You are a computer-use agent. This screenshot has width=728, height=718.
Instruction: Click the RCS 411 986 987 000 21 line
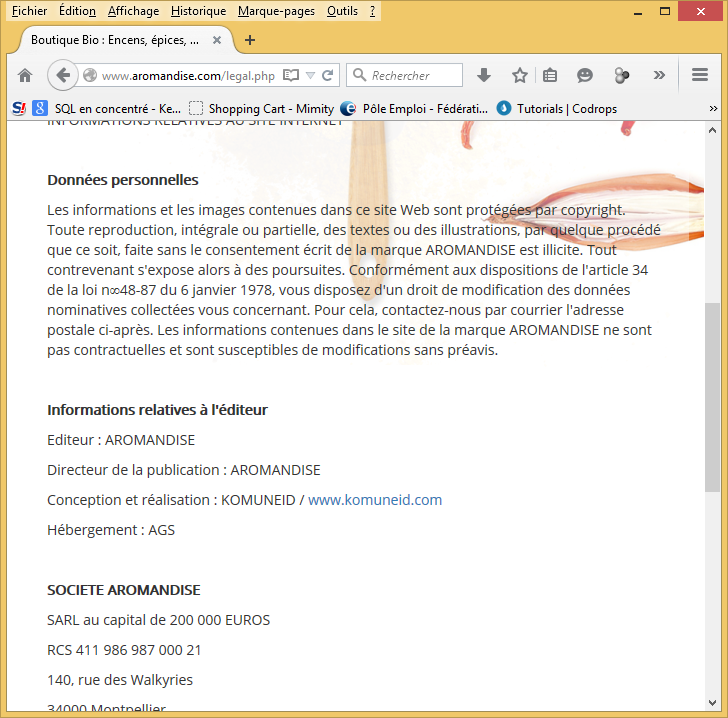[x=124, y=650]
